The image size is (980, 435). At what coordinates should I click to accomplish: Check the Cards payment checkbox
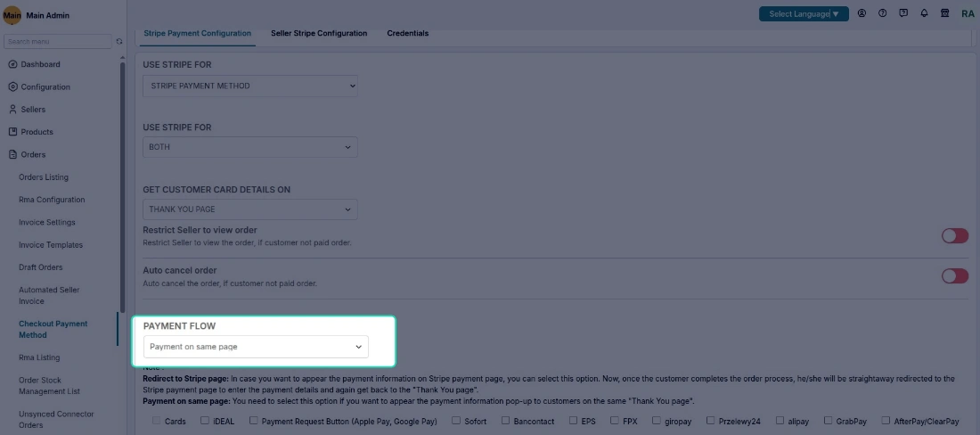[156, 421]
